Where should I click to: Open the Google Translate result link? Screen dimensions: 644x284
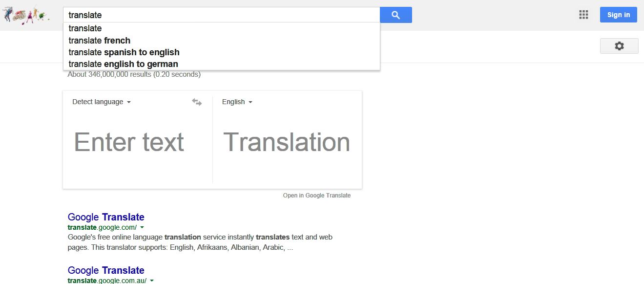(106, 217)
